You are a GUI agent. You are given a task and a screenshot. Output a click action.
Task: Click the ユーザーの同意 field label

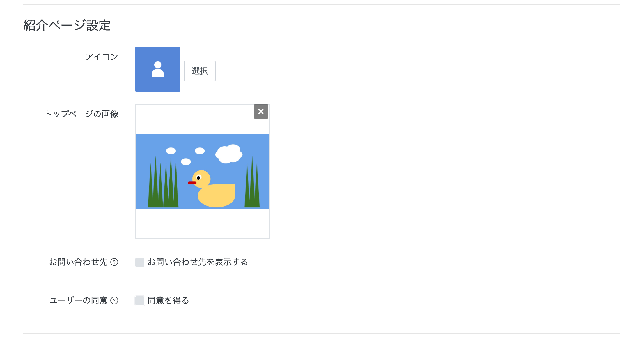[x=79, y=300]
